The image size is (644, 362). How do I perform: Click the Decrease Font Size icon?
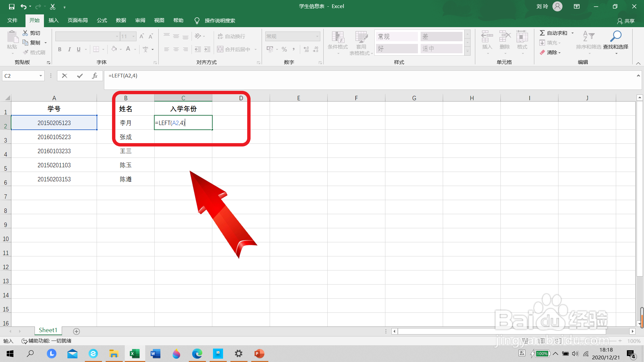(x=151, y=36)
